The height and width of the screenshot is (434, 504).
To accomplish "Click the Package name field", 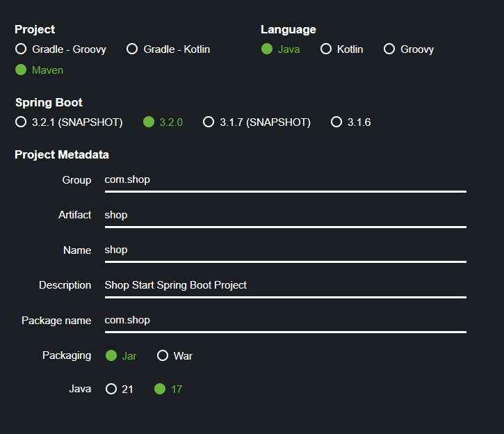I will coord(285,321).
